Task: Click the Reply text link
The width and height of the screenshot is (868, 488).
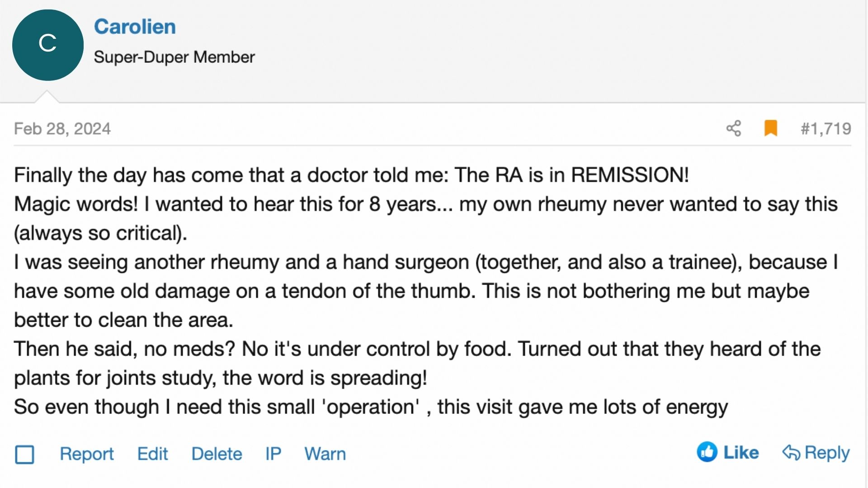Action: [827, 453]
